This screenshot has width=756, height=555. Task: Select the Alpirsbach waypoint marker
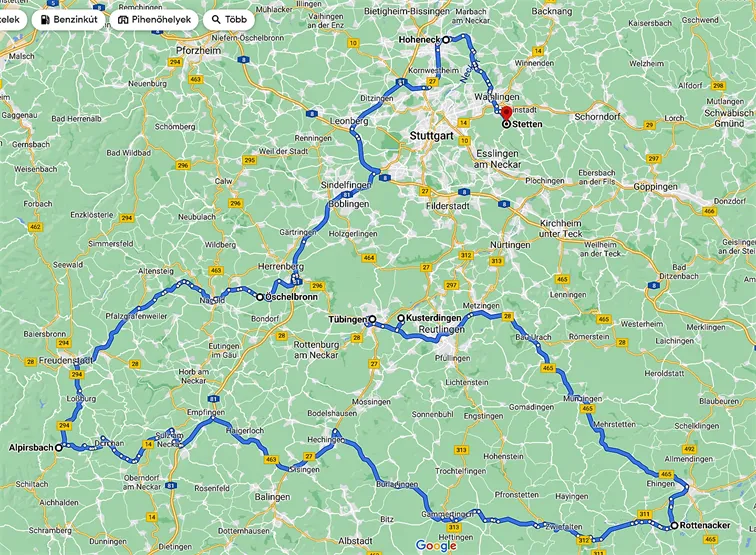pos(58,447)
